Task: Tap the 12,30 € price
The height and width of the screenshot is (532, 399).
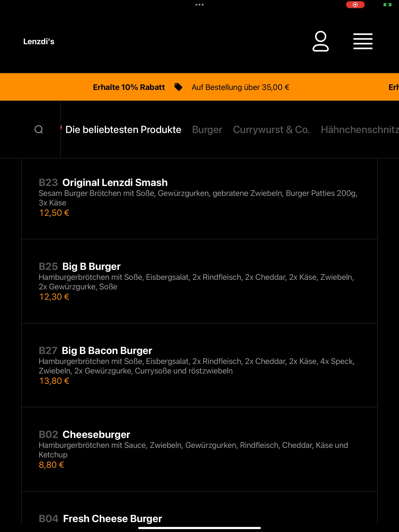Action: 54,297
